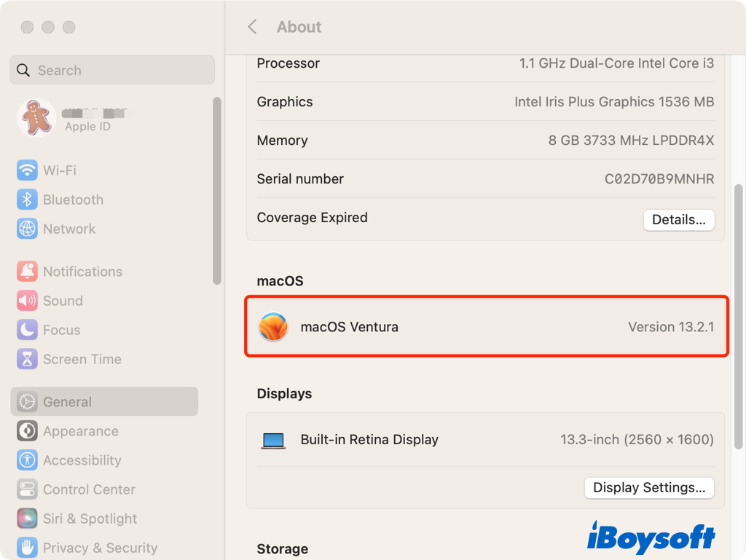
Task: Click the Search field in sidebar
Action: [112, 71]
